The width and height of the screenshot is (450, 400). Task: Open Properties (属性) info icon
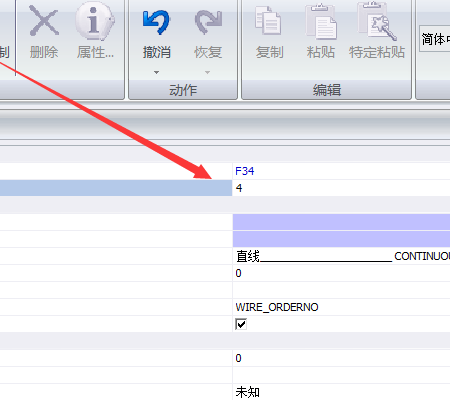(95, 21)
